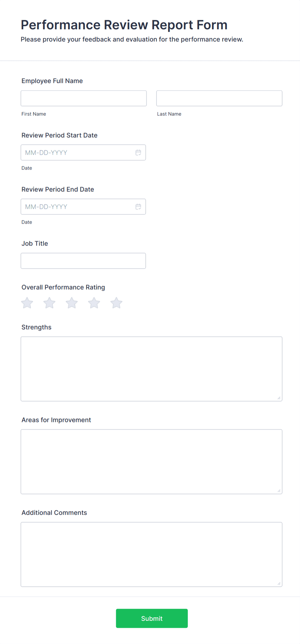Click the Employee Full Name label
Screen dimensions: 300x644
pyautogui.click(x=52, y=81)
